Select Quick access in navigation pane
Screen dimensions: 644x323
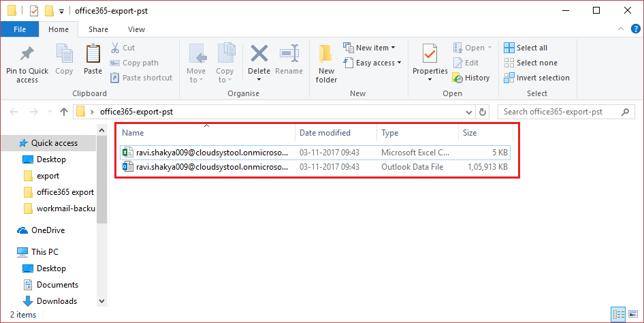[48, 143]
